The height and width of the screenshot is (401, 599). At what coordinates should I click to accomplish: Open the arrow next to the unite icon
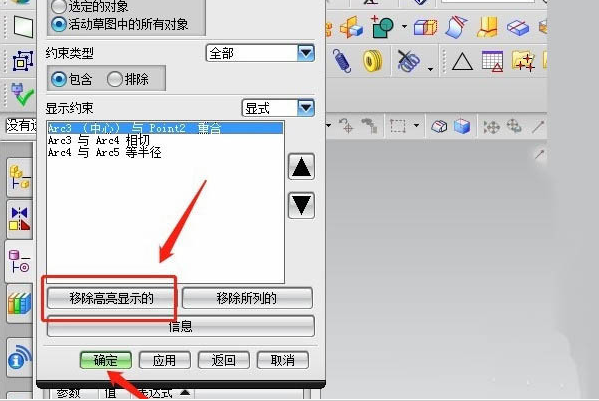(x=404, y=27)
